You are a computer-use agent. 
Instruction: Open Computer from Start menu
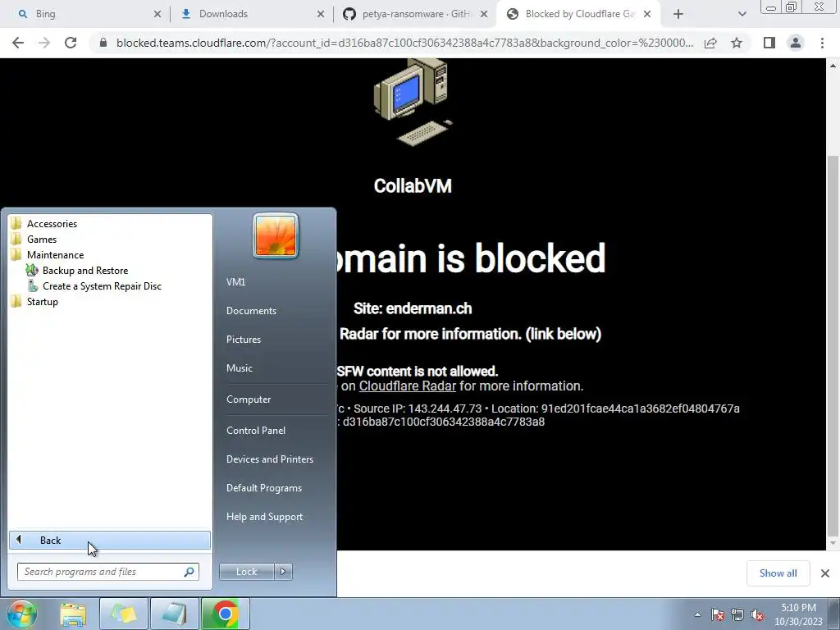coord(249,399)
